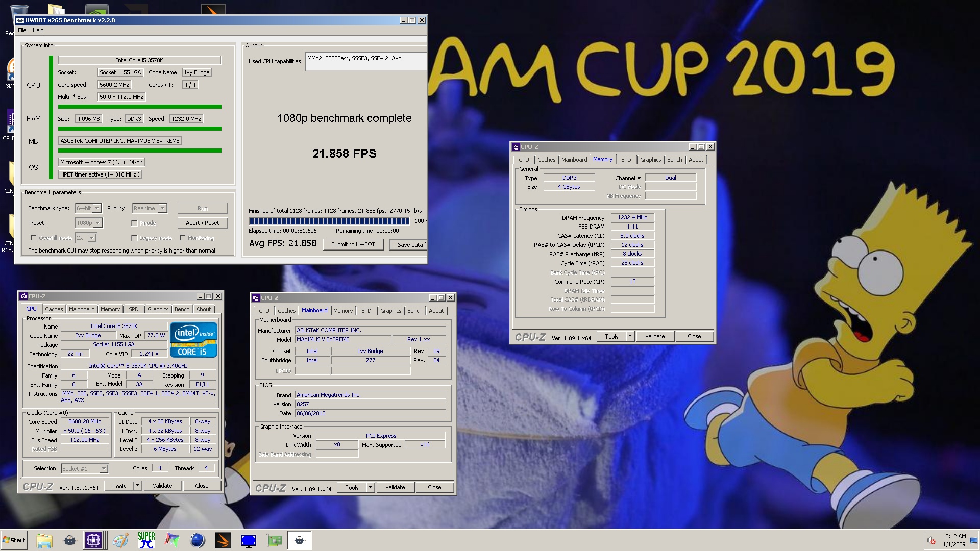This screenshot has height=551, width=980.
Task: Expand Tools arrow in Mainboard CPU-Z window
Action: (370, 487)
